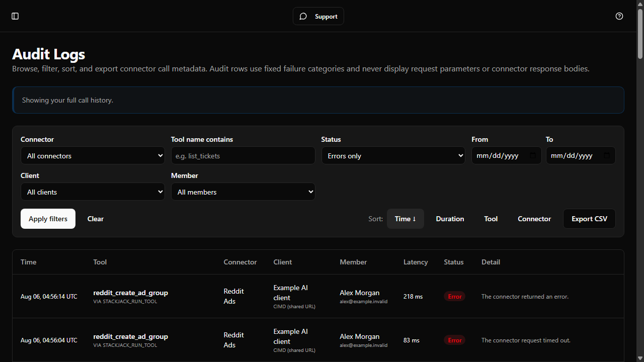Sort logs by Time

[406, 219]
